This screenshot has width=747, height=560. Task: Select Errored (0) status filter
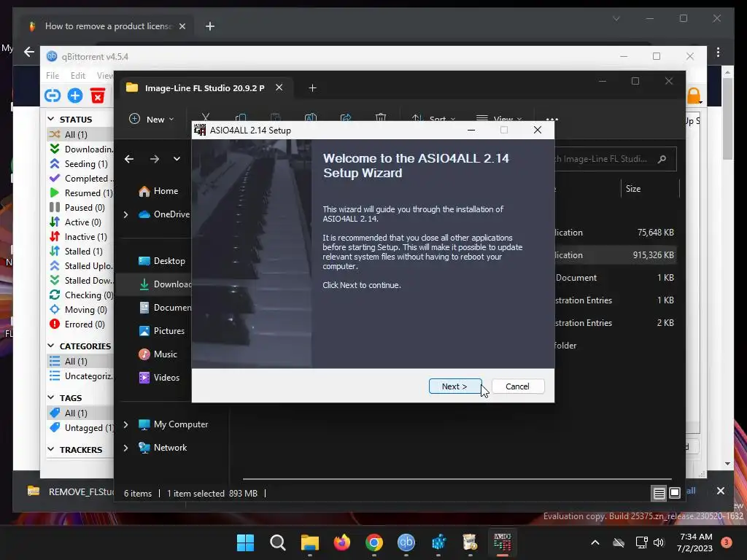80,324
